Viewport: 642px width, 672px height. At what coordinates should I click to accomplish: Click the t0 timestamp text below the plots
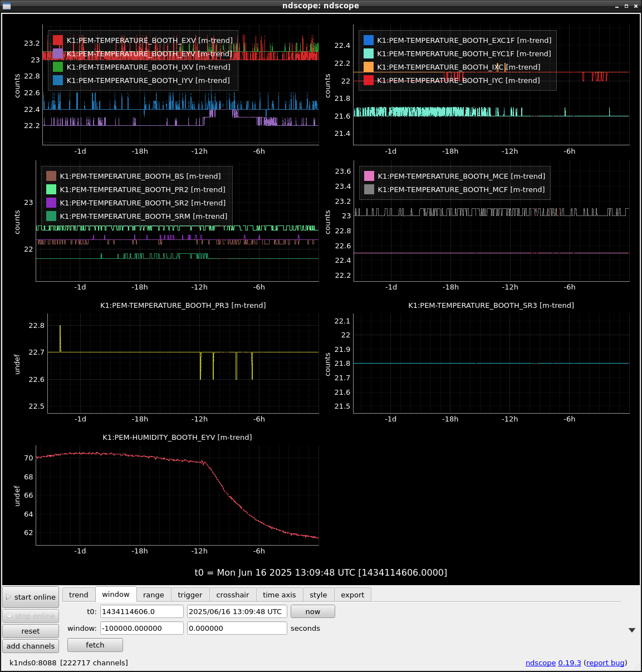[321, 572]
